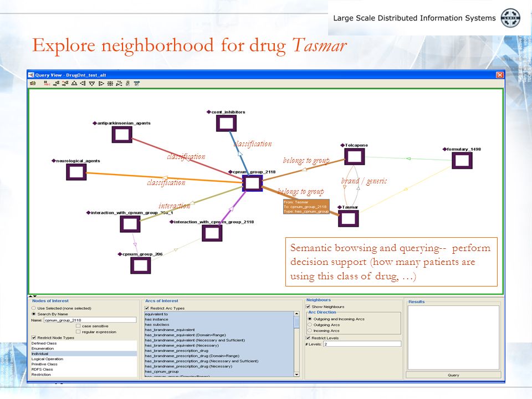This screenshot has width=532, height=399.
Task: Click the arc list scrollbar thumb
Action: coord(297,323)
